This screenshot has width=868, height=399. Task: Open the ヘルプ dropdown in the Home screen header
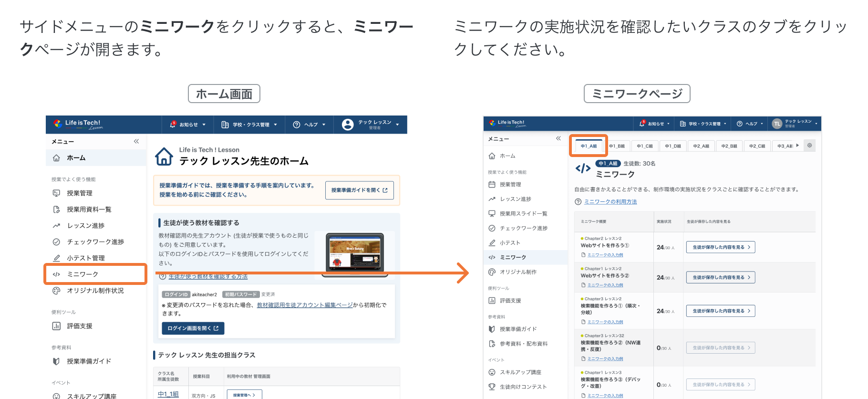click(309, 125)
